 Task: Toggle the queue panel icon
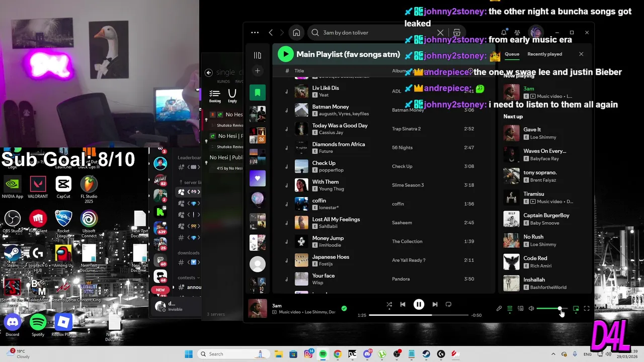pyautogui.click(x=510, y=309)
